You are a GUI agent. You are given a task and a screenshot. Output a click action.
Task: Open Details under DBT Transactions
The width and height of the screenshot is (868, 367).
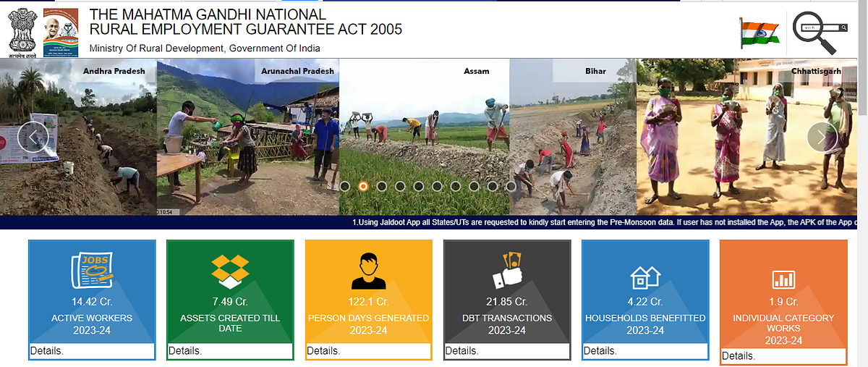pos(461,351)
